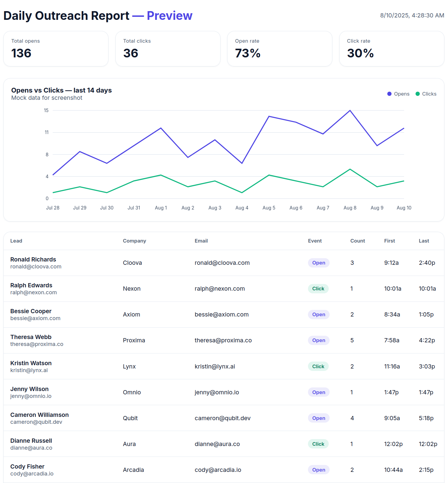The height and width of the screenshot is (483, 448).
Task: Click the purple Opens legend dot
Action: [389, 94]
